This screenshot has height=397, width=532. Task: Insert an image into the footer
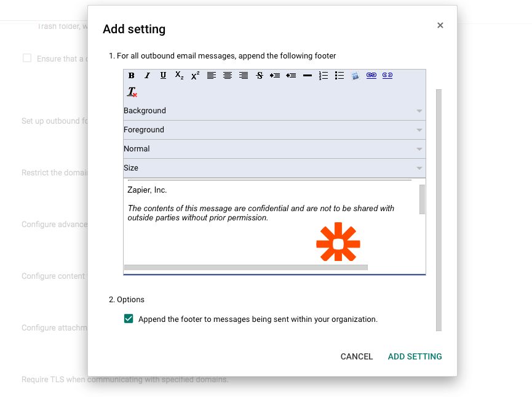355,76
